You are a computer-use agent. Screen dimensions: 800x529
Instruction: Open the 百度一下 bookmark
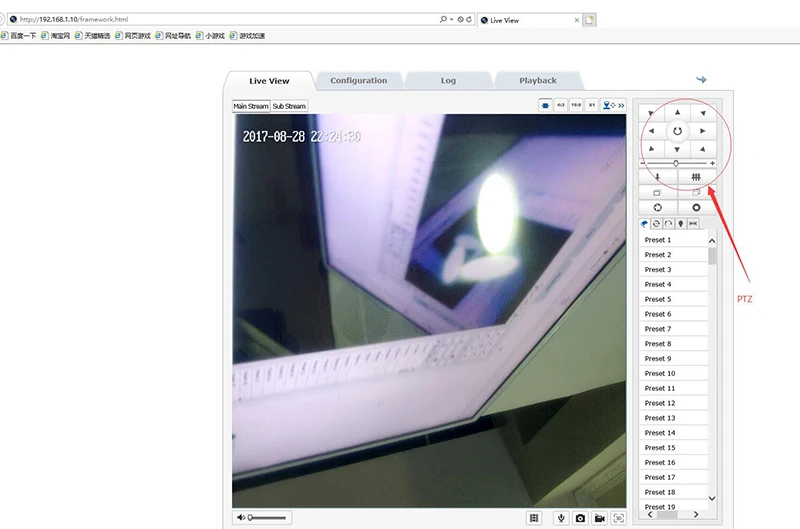click(18, 36)
